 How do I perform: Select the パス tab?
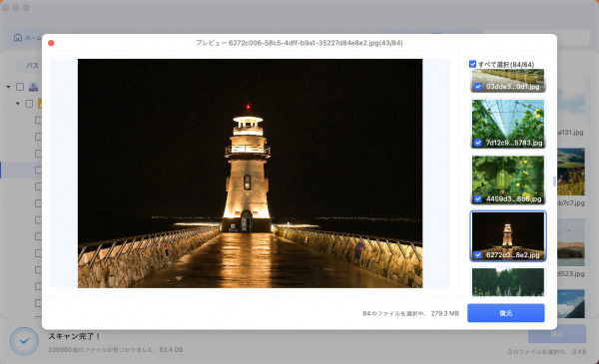click(x=32, y=66)
